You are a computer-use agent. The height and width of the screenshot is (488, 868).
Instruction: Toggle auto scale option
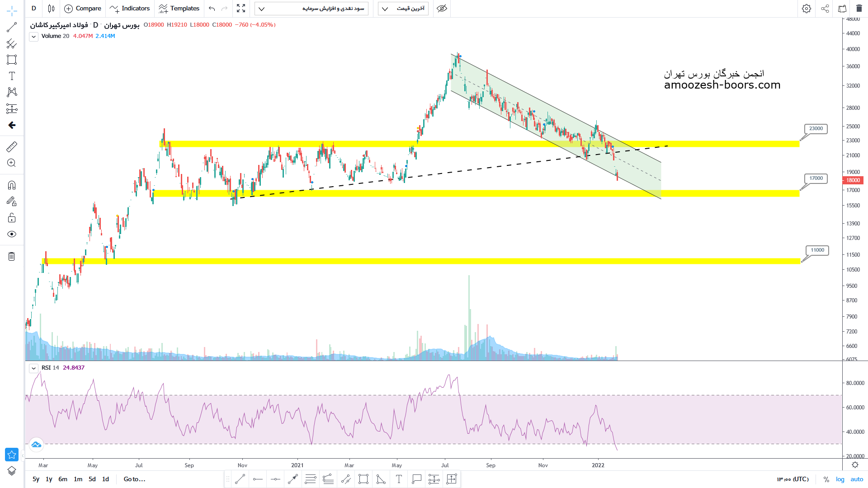click(857, 479)
